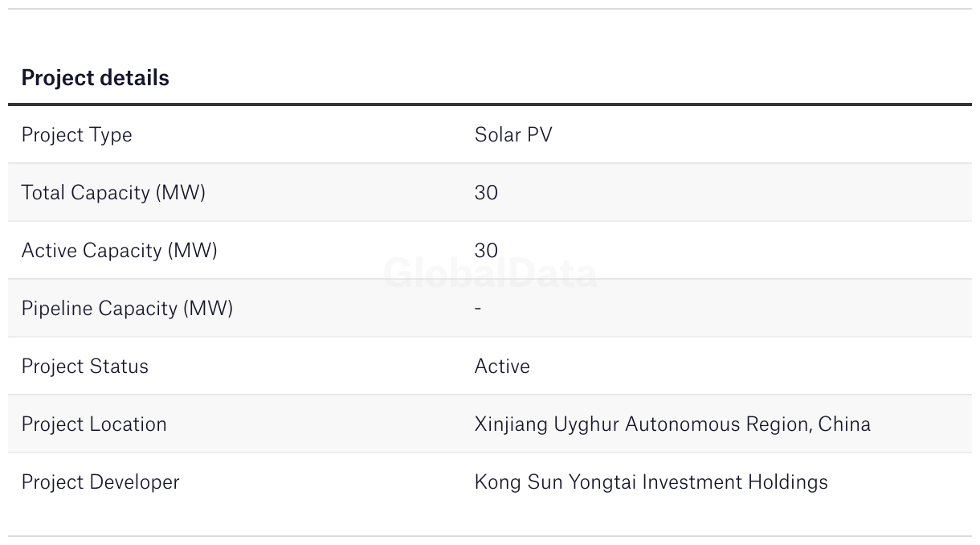The height and width of the screenshot is (545, 980).
Task: Click the GlobalData watermark
Action: point(490,274)
